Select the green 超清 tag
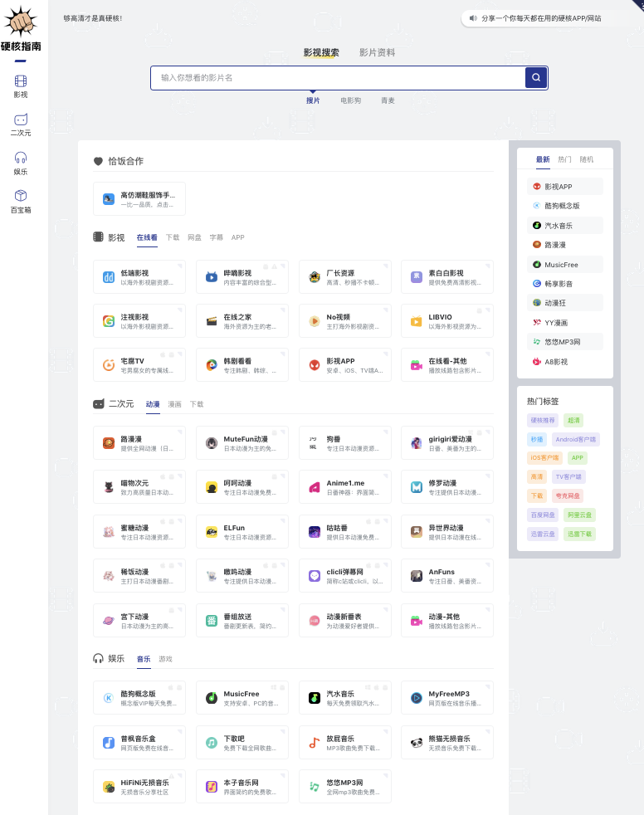The height and width of the screenshot is (815, 644). pyautogui.click(x=573, y=420)
